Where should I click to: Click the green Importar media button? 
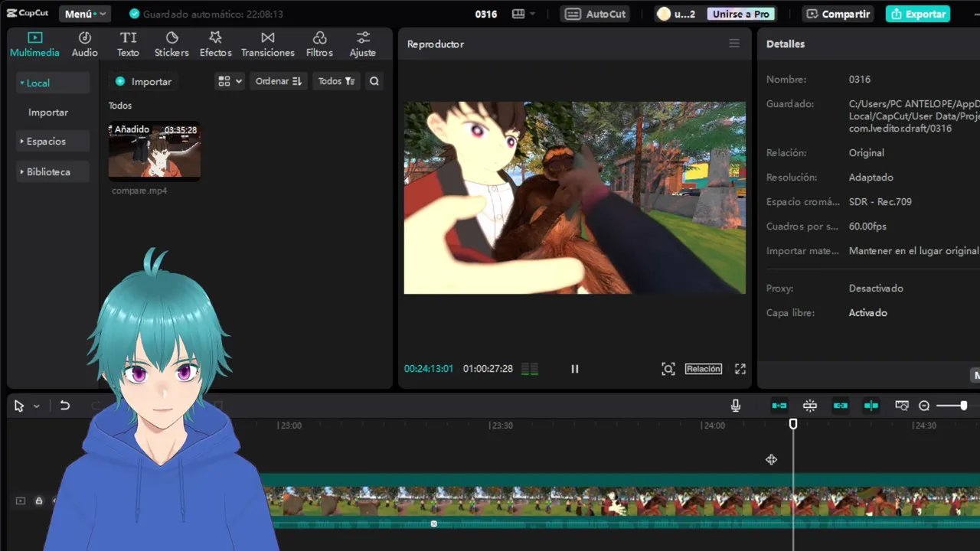click(x=143, y=81)
